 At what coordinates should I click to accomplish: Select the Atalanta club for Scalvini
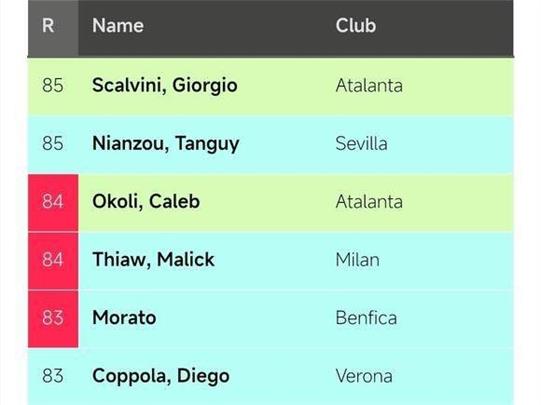tap(369, 85)
